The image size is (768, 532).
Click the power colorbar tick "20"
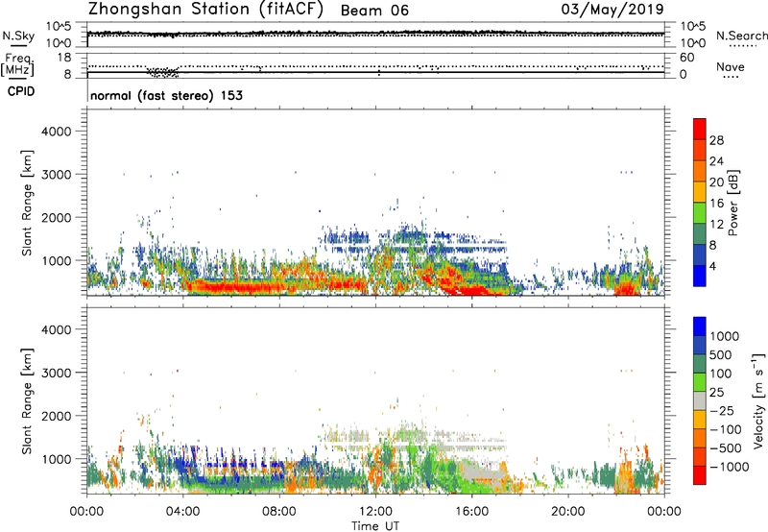(x=716, y=182)
